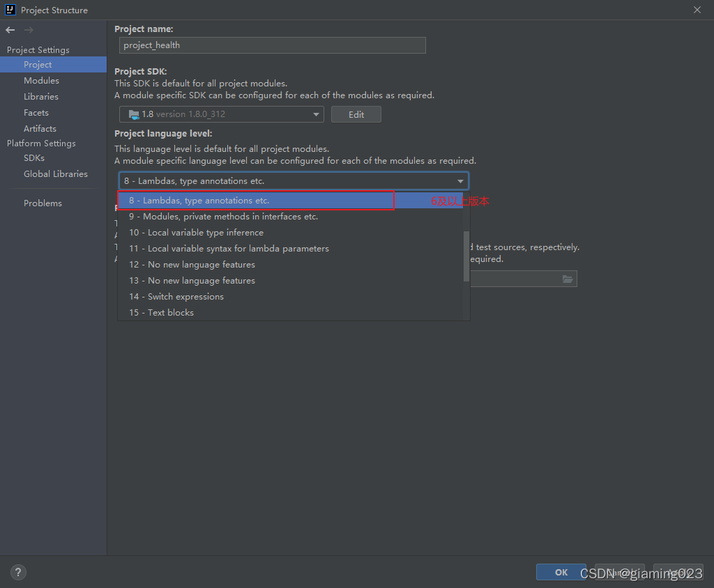Open the Problems section
This screenshot has height=588, width=714.
tap(43, 203)
